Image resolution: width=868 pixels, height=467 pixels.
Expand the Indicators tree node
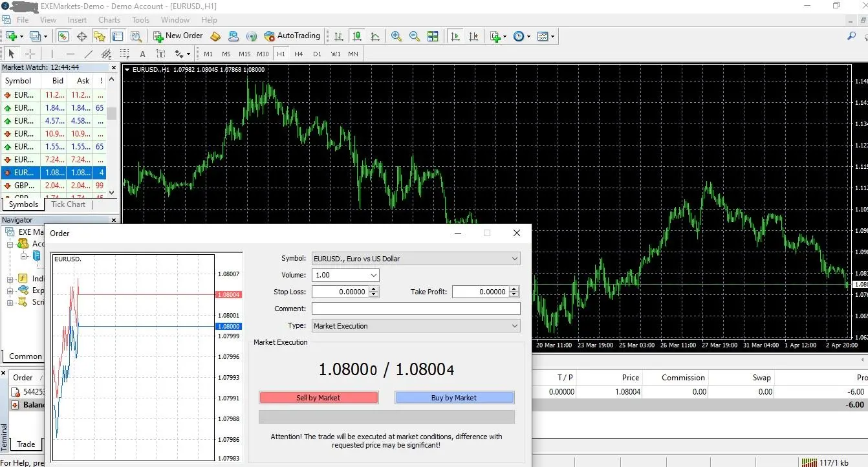point(10,279)
